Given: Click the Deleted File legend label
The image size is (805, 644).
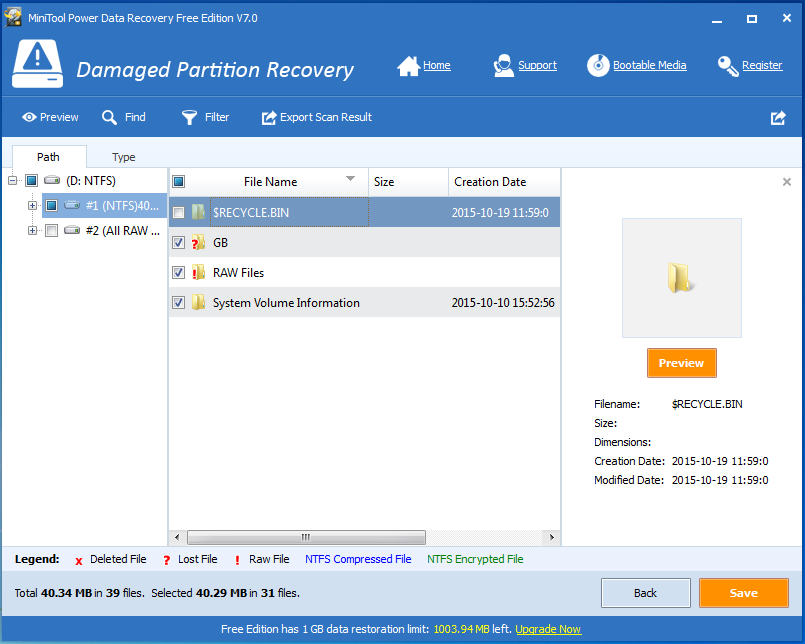Looking at the screenshot, I should pyautogui.click(x=118, y=559).
